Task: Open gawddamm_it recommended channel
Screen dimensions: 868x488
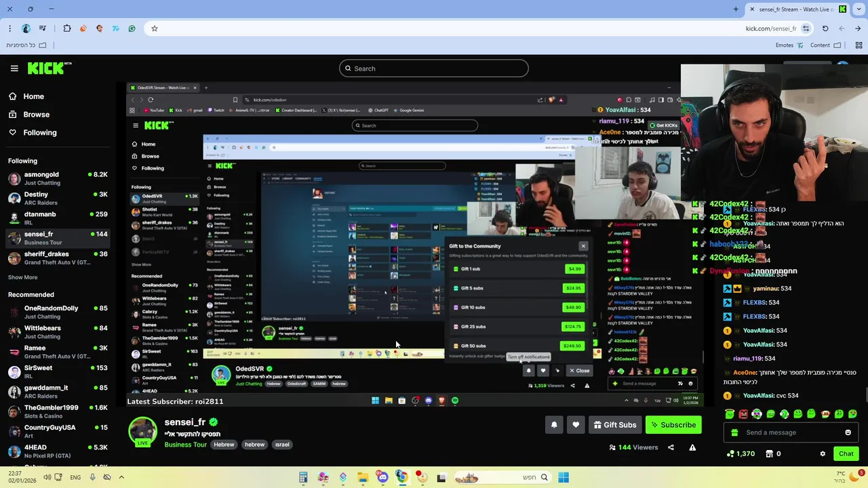Action: click(x=58, y=391)
